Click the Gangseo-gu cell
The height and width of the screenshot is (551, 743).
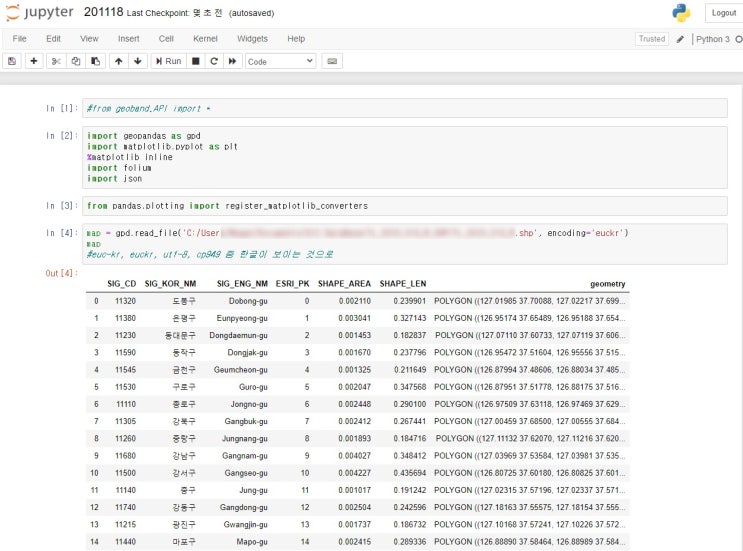[x=246, y=473]
